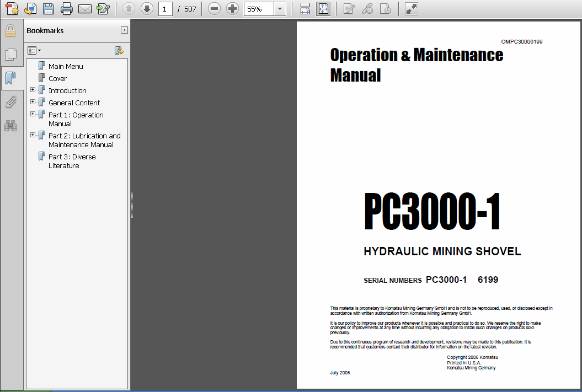Open the zoom level dropdown arrow
Screen dimensions: 582x392
click(x=280, y=9)
